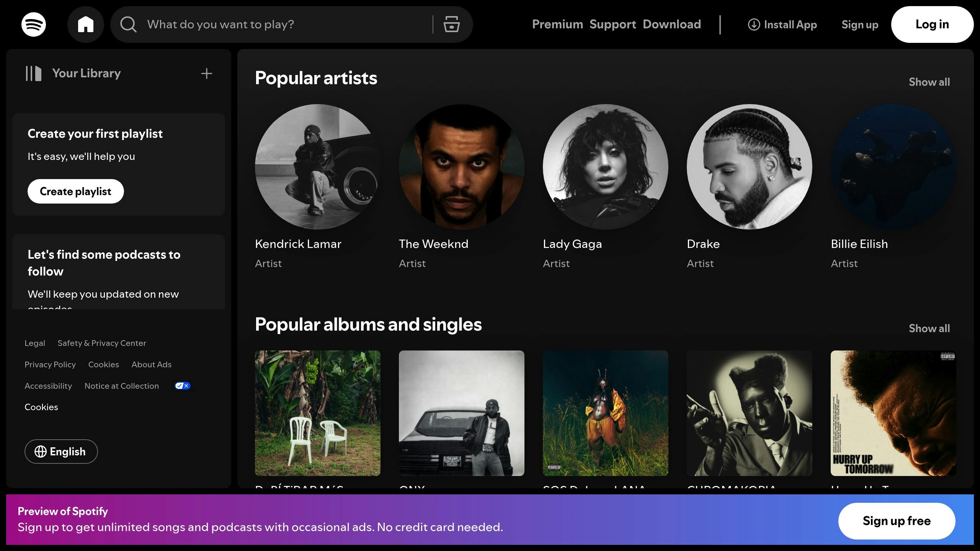
Task: Open Notice at Collection link
Action: (122, 386)
